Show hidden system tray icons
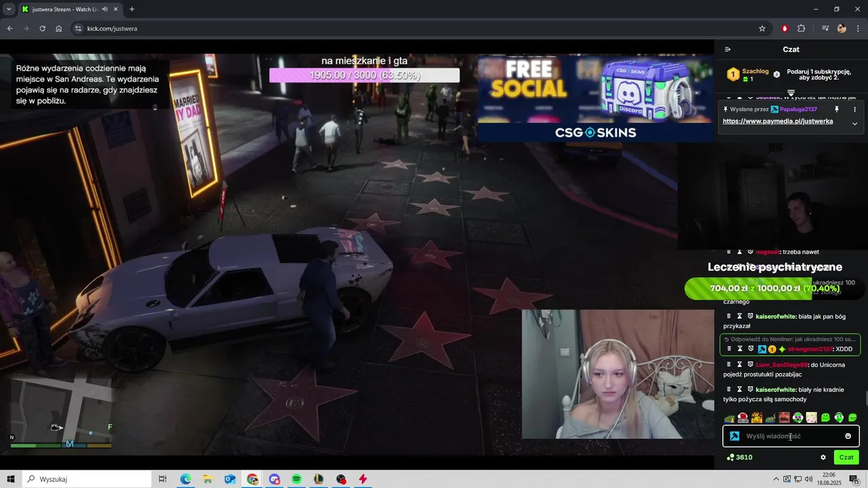868x488 pixels. 776,479
